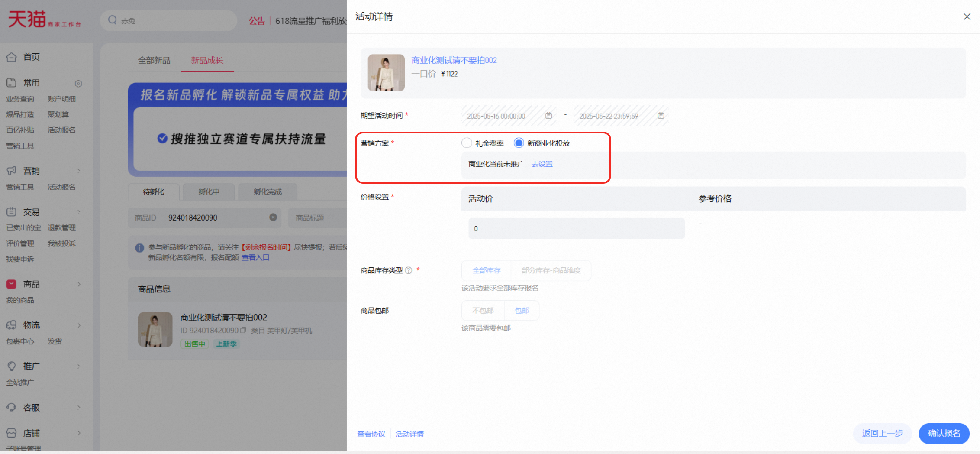
Task: Switch to the 新品成长 tab
Action: (x=207, y=60)
